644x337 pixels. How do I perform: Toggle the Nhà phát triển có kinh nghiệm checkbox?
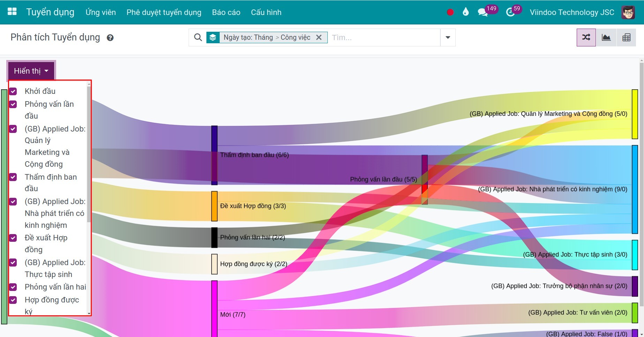click(x=13, y=202)
